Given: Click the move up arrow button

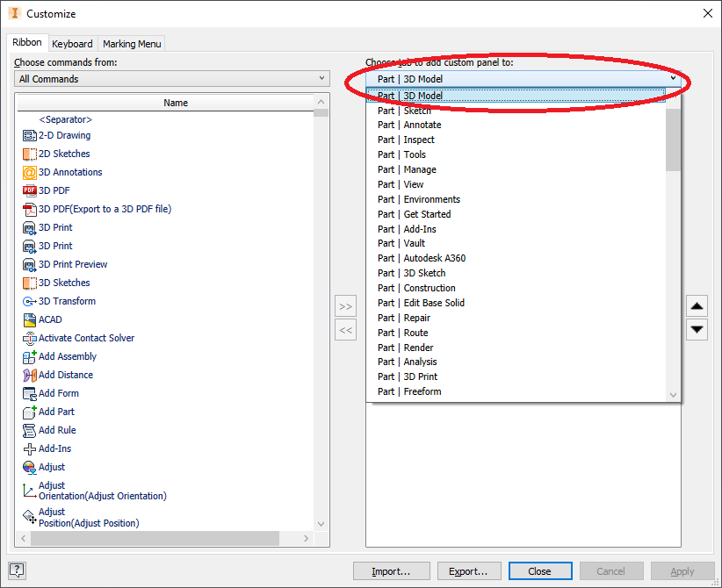Looking at the screenshot, I should [x=697, y=306].
